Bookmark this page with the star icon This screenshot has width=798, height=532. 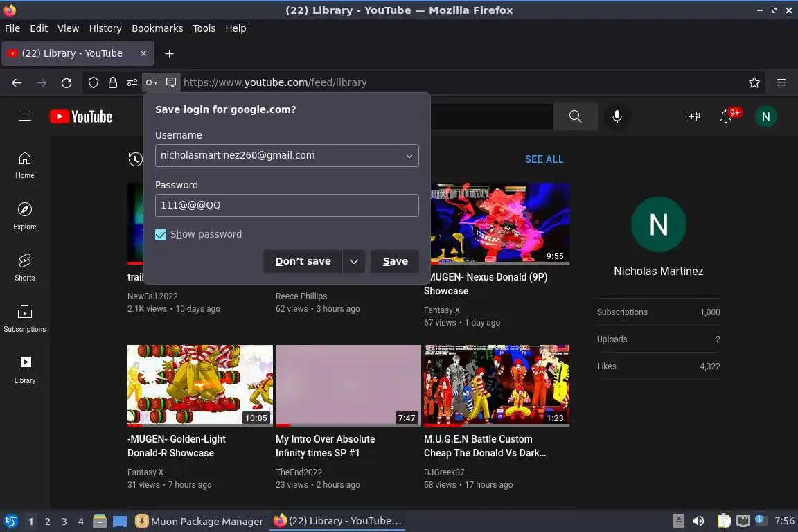754,82
